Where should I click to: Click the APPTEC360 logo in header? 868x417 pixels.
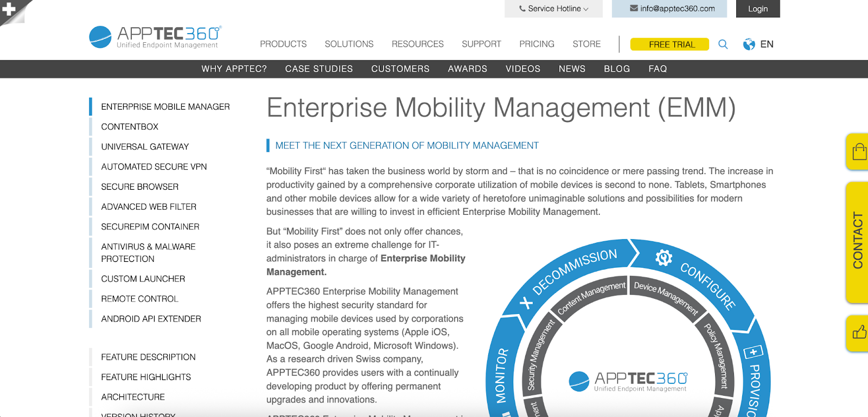tap(155, 37)
